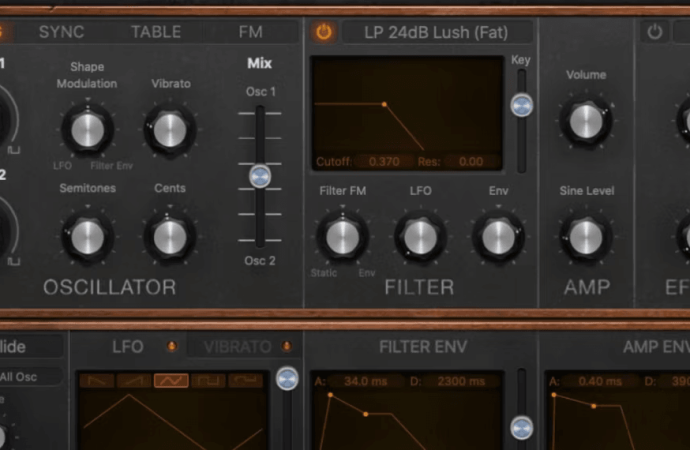Click the Osc 1/Osc 2 Mix slider handle
Viewport: 690px width, 450px height.
point(260,176)
